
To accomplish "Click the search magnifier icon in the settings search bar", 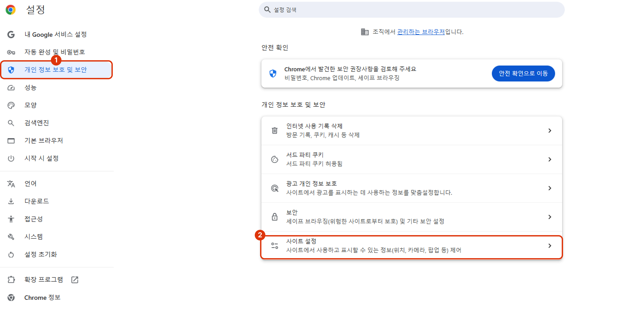I will (x=267, y=10).
